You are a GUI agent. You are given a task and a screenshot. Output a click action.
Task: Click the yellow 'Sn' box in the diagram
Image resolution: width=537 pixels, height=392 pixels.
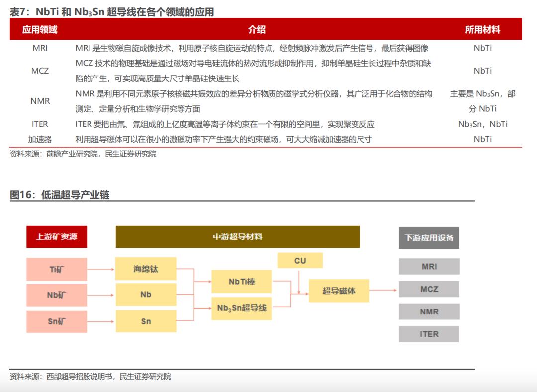[x=146, y=321]
